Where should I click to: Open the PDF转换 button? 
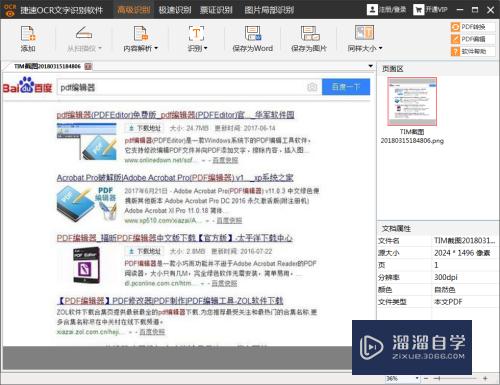click(x=473, y=27)
